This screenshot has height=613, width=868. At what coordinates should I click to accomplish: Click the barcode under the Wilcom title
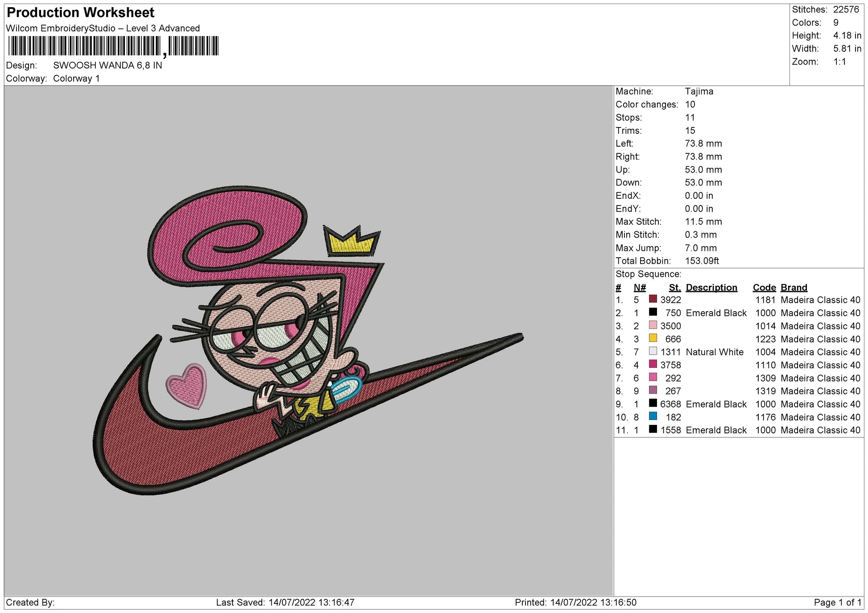click(x=113, y=46)
